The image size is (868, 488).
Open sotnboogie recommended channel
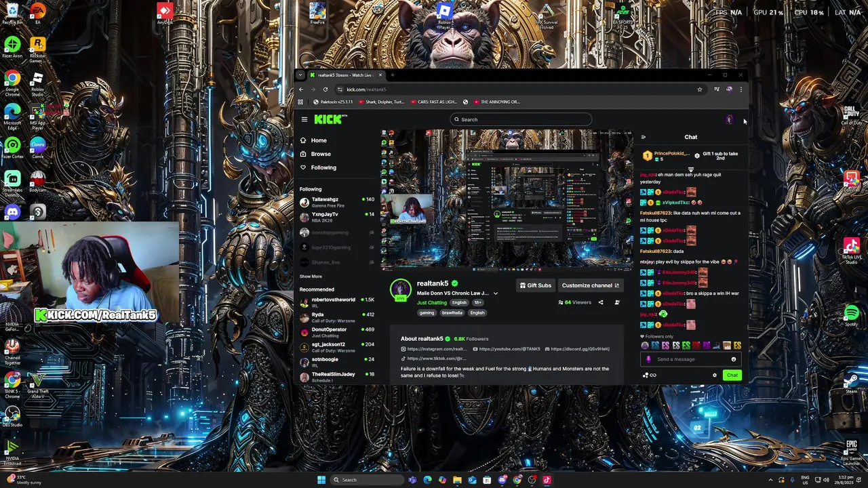[338, 362]
